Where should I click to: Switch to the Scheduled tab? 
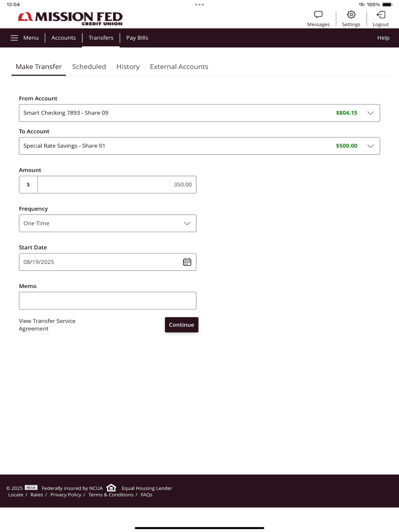pos(89,67)
